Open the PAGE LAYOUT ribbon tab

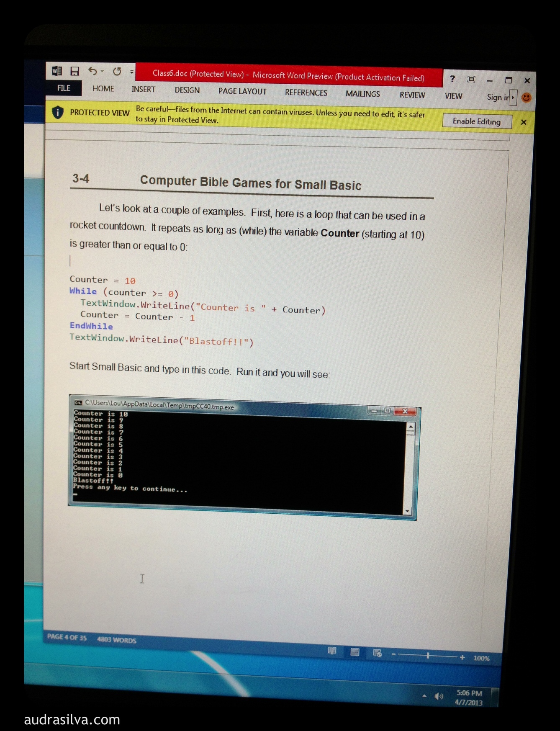(242, 91)
